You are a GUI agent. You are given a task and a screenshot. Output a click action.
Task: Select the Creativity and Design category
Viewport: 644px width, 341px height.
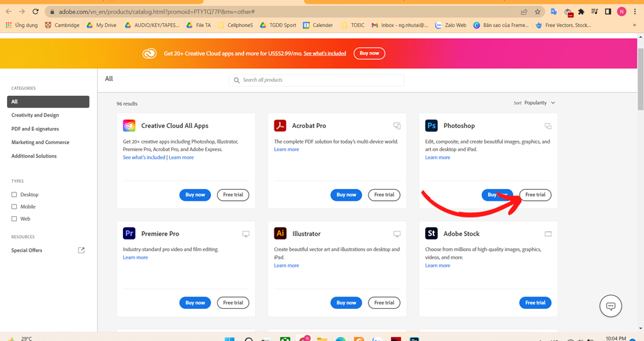pyautogui.click(x=35, y=115)
